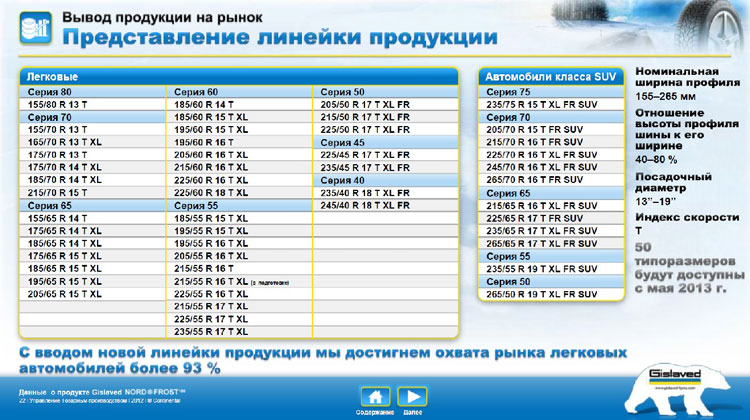Click the Серия 75 heading

coord(551,92)
